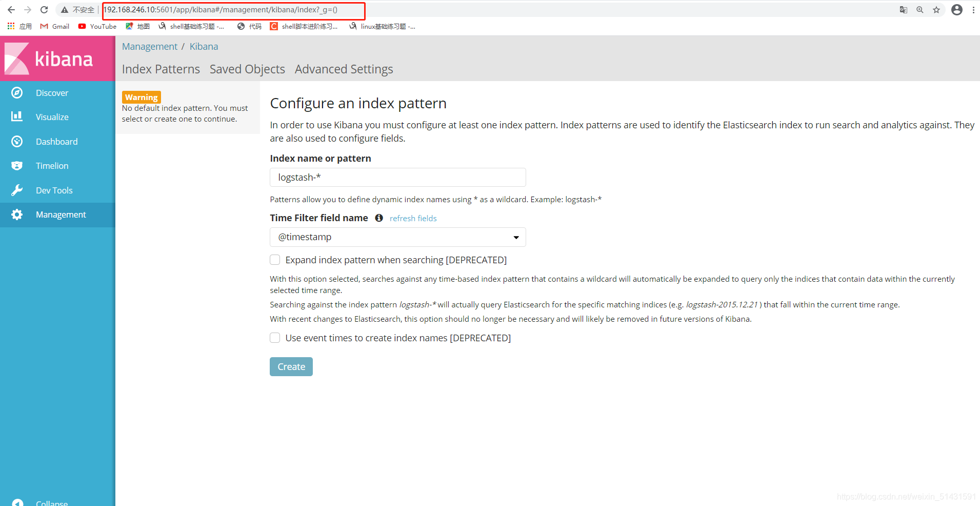
Task: Click the Discover compass icon
Action: [x=17, y=93]
